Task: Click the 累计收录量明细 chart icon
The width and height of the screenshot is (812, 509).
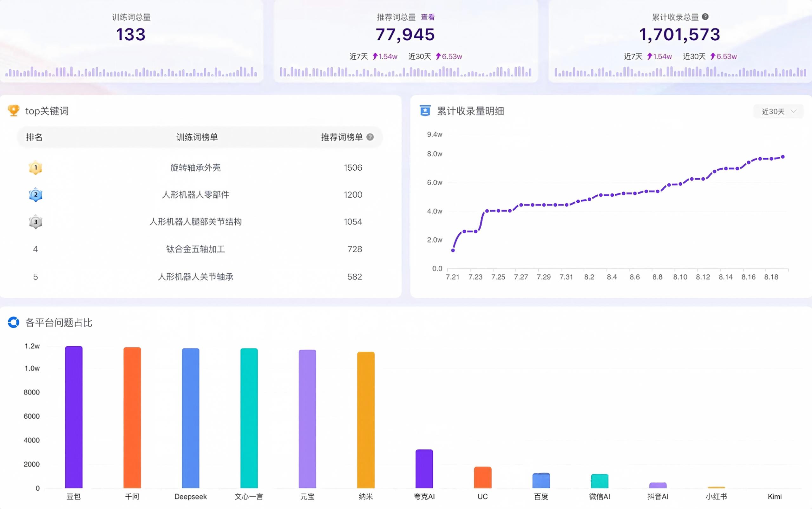Action: coord(425,111)
